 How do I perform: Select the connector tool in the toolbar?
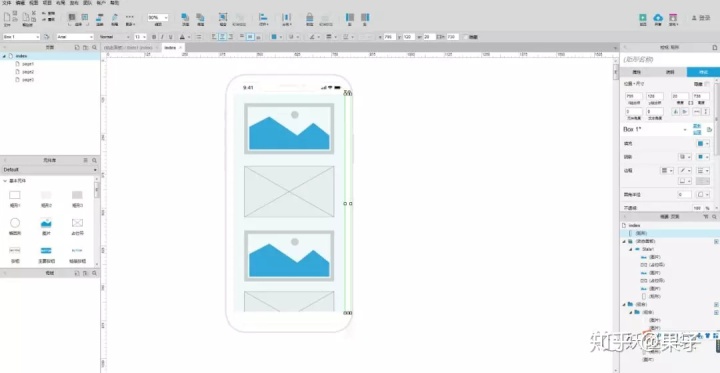click(100, 17)
